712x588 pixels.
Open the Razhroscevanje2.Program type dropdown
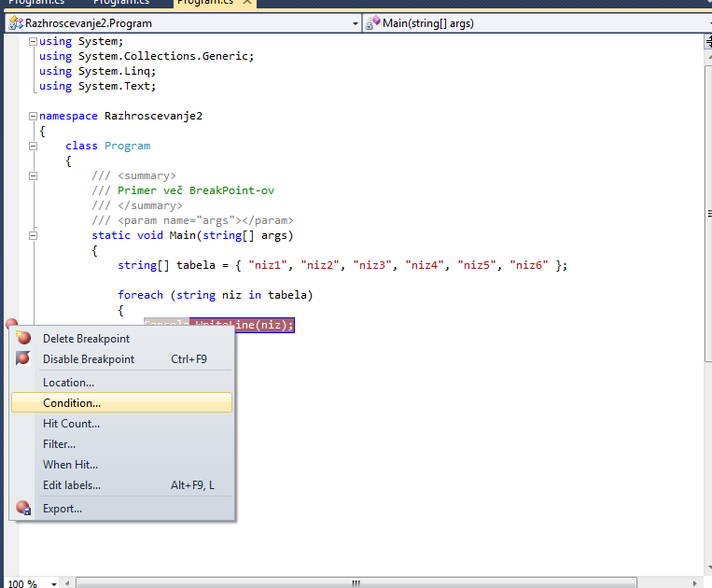point(354,23)
